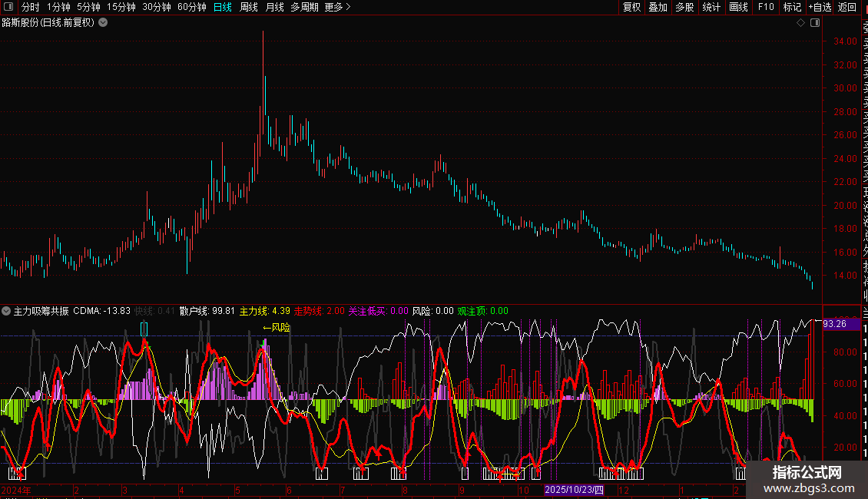The height and width of the screenshot is (499, 868).
Task: Open the 画线 drawing tools
Action: 738,7
